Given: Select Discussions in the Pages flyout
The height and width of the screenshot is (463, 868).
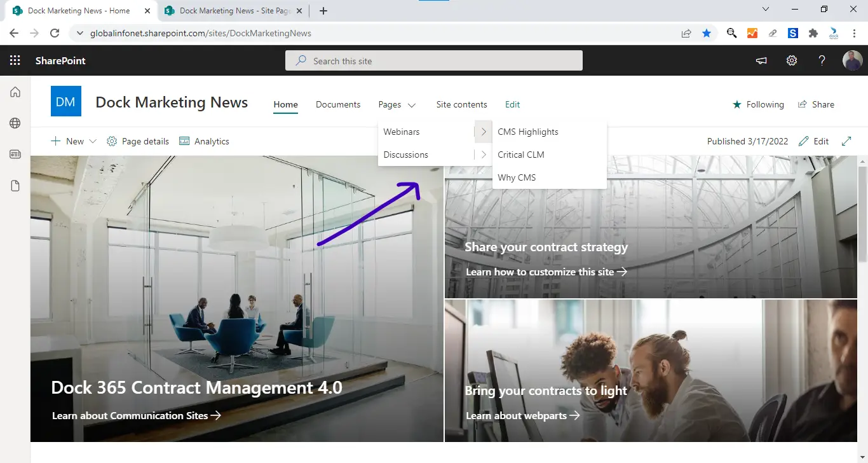Looking at the screenshot, I should [406, 155].
